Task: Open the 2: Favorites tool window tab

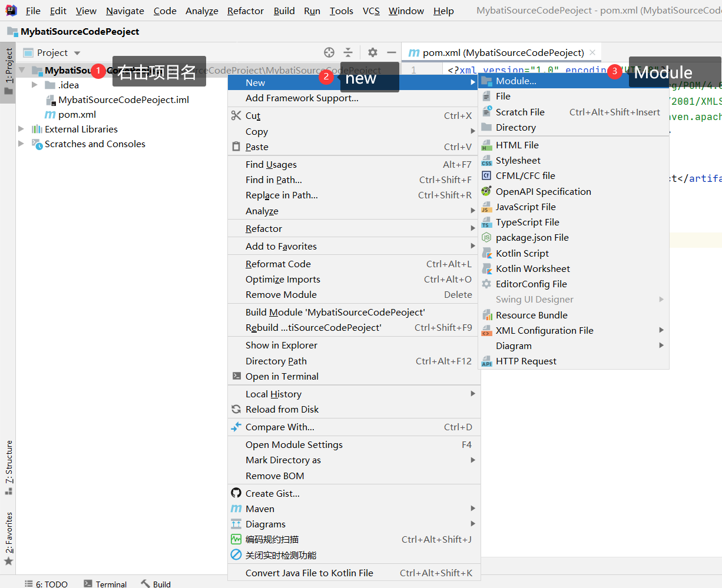Action: (8, 539)
